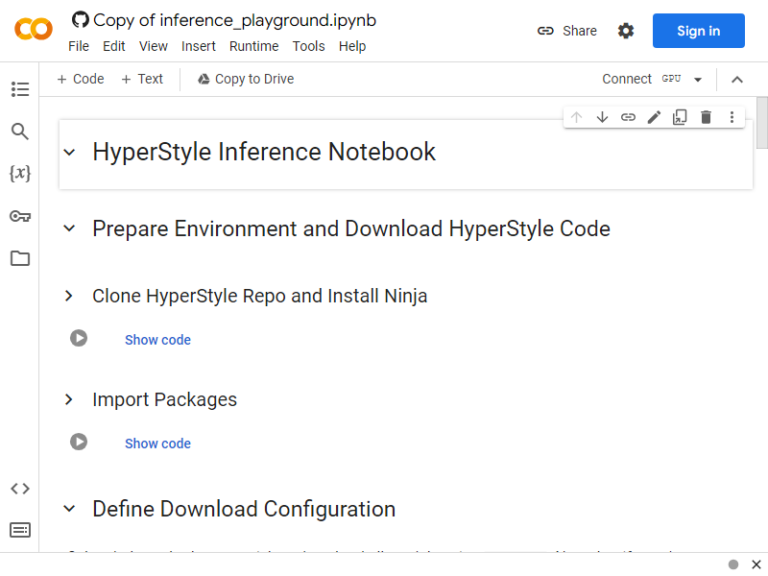
Task: Open the Insert menu
Action: 198,46
